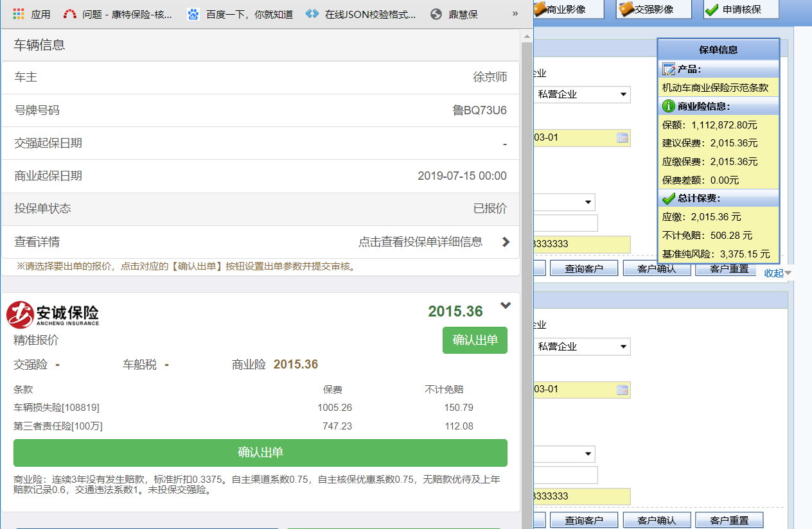
Task: Click the 康特保险 bookmark icon
Action: coord(69,13)
